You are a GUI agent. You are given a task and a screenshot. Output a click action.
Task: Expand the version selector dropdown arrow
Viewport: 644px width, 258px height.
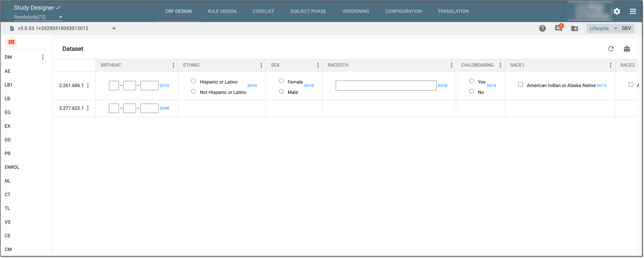coord(114,28)
